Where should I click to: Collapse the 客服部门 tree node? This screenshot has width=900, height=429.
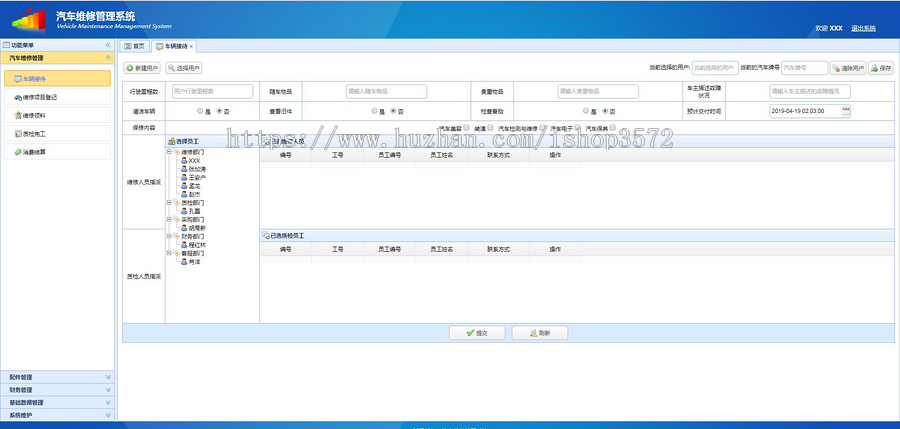[x=169, y=253]
